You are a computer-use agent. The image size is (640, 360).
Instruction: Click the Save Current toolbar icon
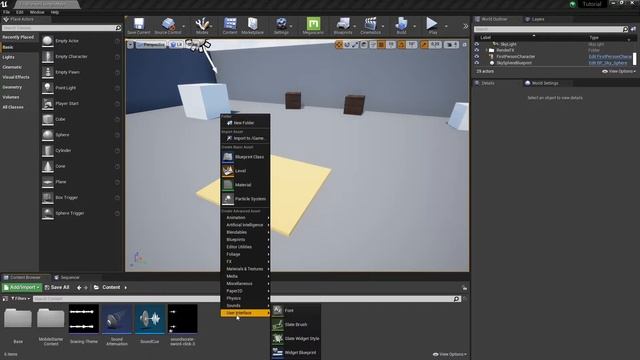click(x=139, y=26)
